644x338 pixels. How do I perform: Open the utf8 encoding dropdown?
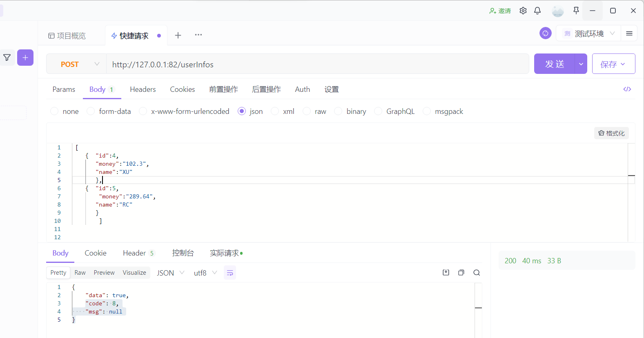coord(205,273)
